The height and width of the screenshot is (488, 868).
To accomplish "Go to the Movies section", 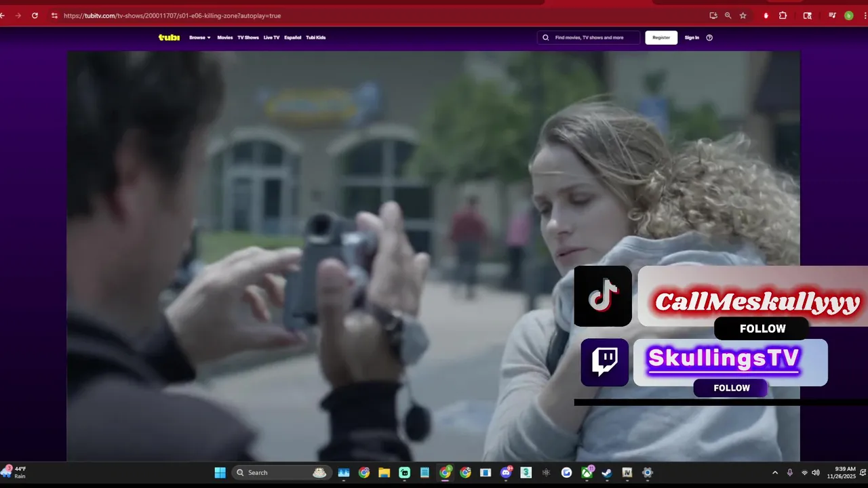I will point(224,37).
